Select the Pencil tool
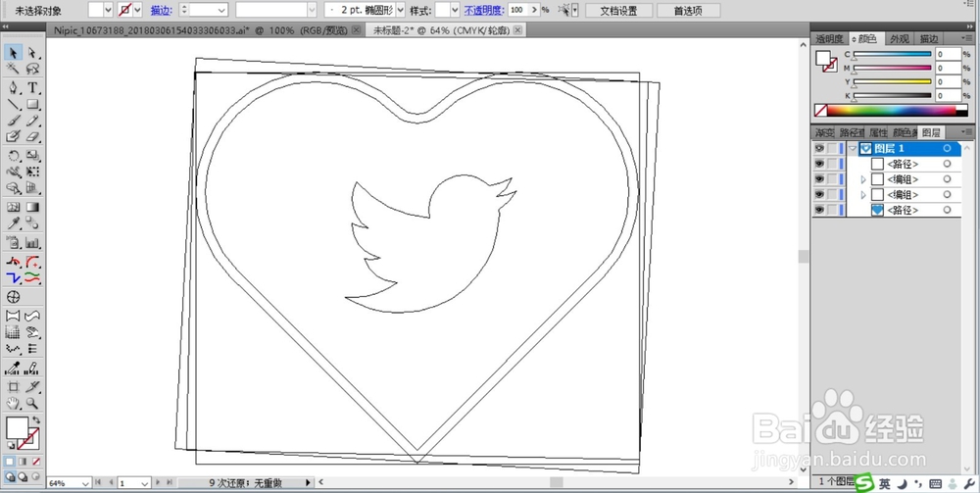 pos(33,120)
